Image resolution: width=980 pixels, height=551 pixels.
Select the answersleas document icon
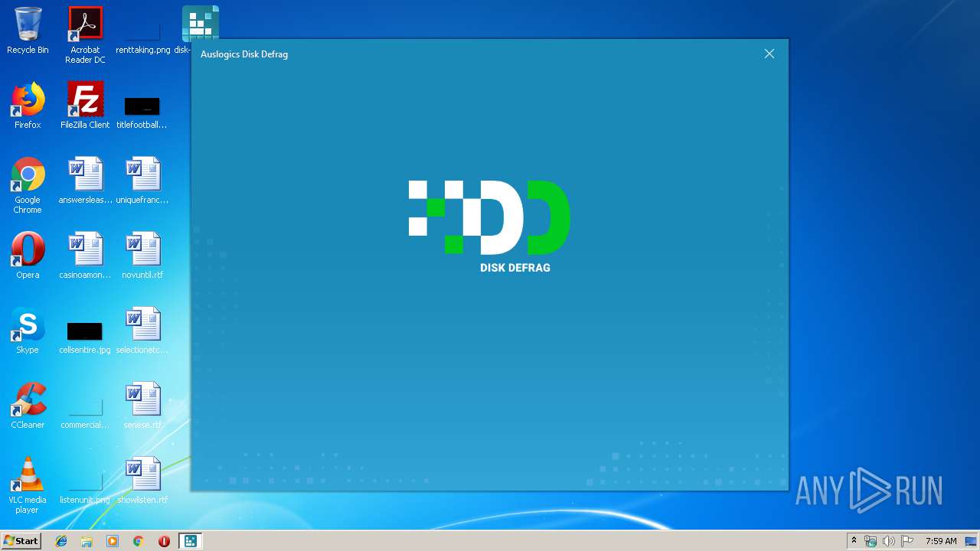click(x=85, y=181)
